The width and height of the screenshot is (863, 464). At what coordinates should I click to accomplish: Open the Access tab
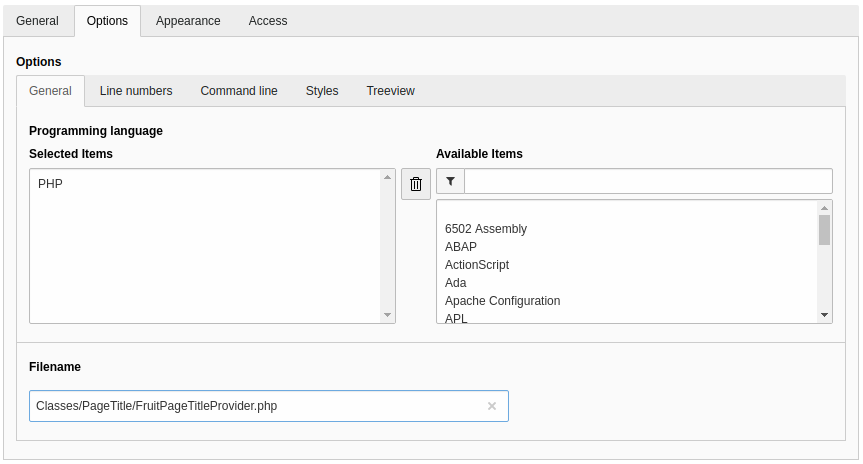268,21
